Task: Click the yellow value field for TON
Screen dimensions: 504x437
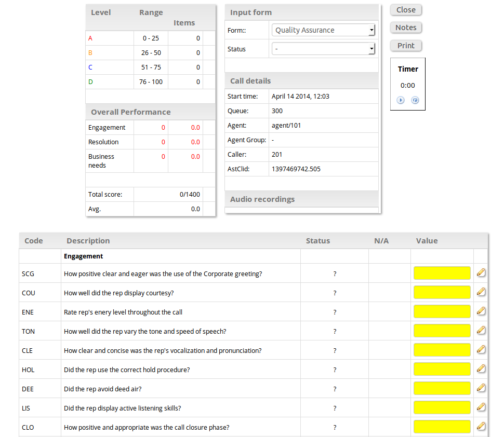Action: [x=442, y=331]
